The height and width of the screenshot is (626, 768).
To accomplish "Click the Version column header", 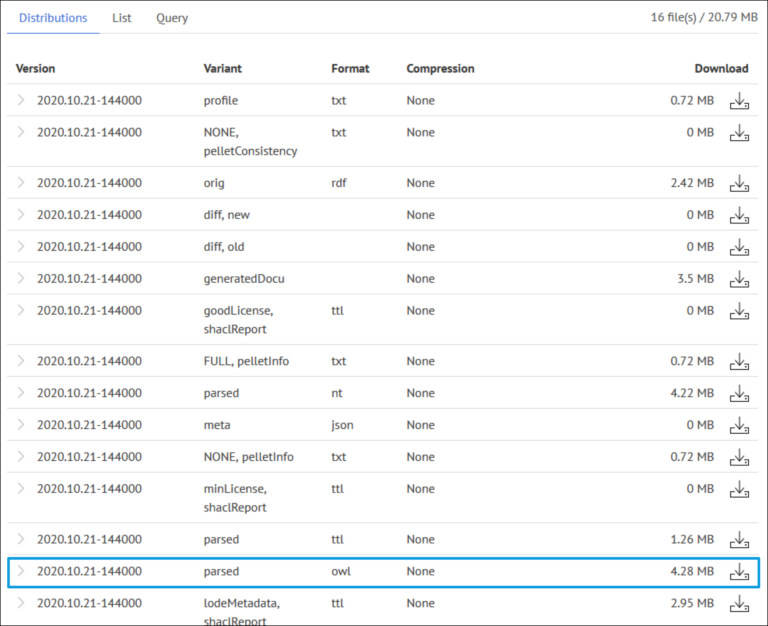I will [36, 69].
